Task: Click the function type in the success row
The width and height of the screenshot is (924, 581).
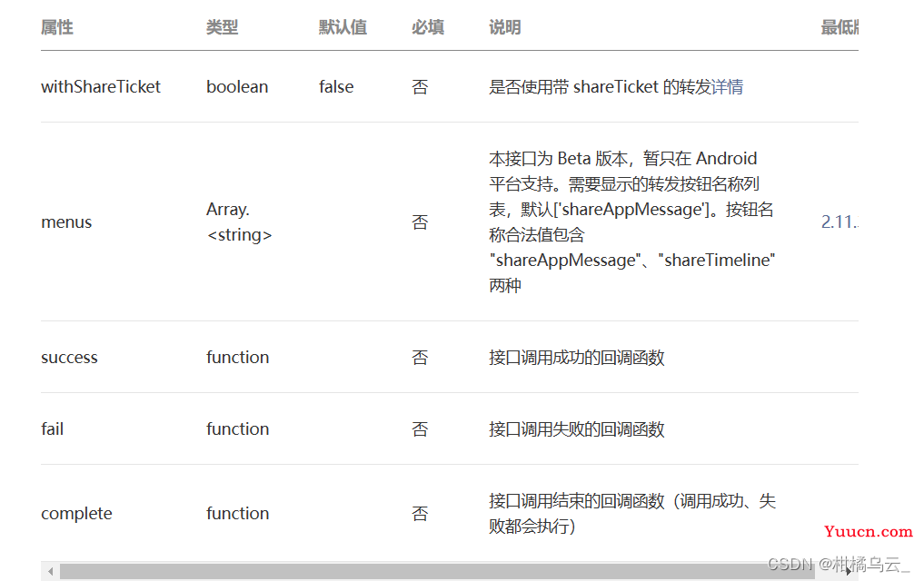Action: [237, 358]
